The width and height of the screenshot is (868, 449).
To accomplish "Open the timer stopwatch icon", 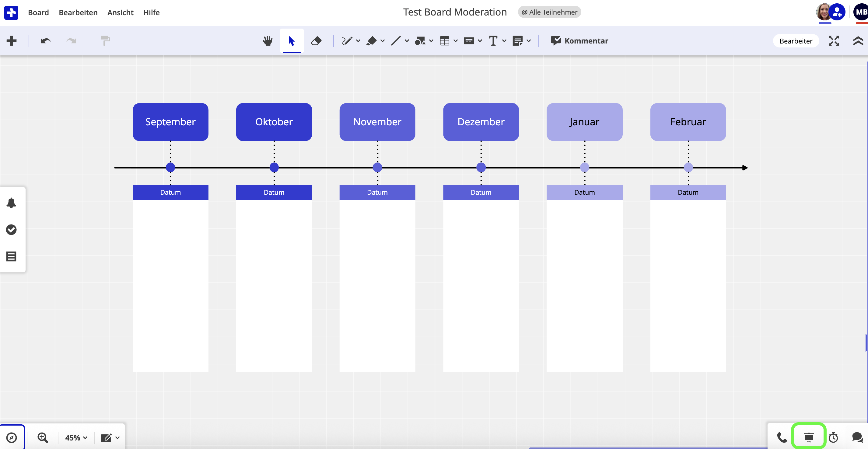I will tap(833, 437).
